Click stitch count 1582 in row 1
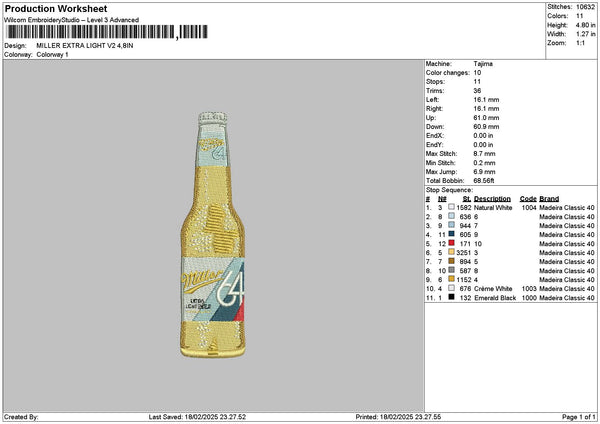The width and height of the screenshot is (600, 424). click(464, 208)
